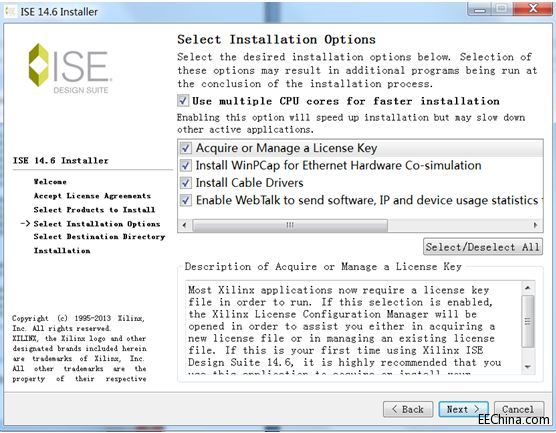Image resolution: width=556 pixels, height=433 pixels.
Task: Click description box scroll up arrow
Action: point(528,288)
